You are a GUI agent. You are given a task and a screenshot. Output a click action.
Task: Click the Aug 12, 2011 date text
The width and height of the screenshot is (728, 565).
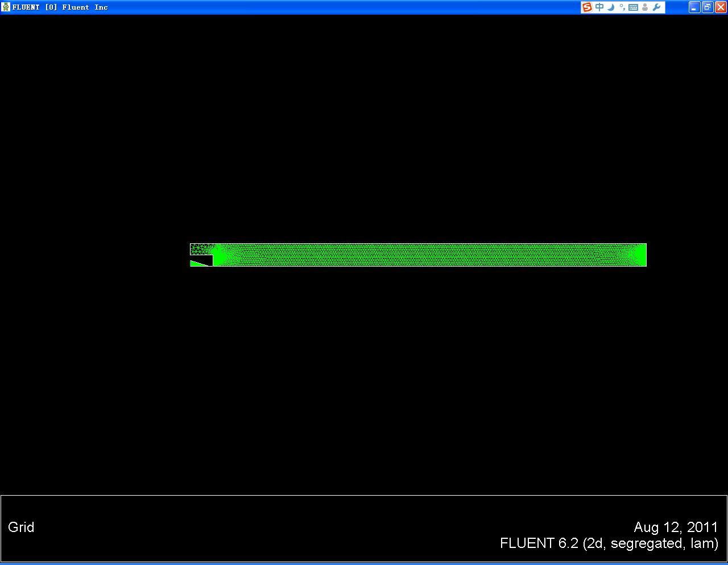(676, 527)
